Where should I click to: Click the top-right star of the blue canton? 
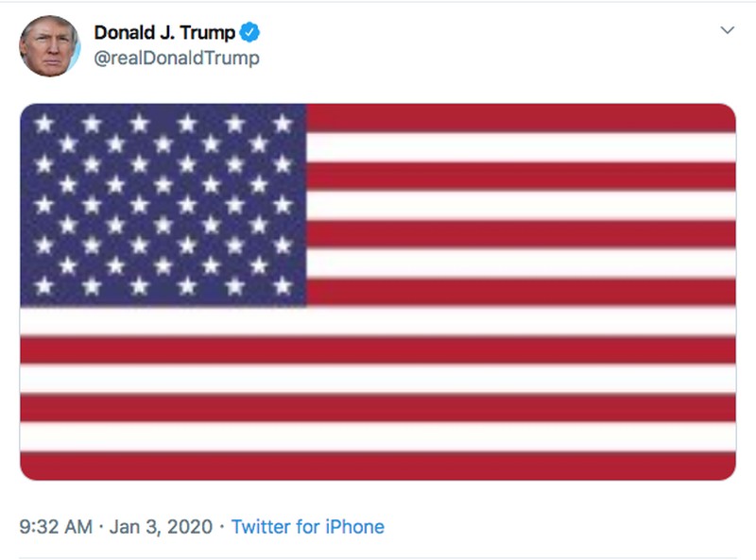[x=282, y=123]
